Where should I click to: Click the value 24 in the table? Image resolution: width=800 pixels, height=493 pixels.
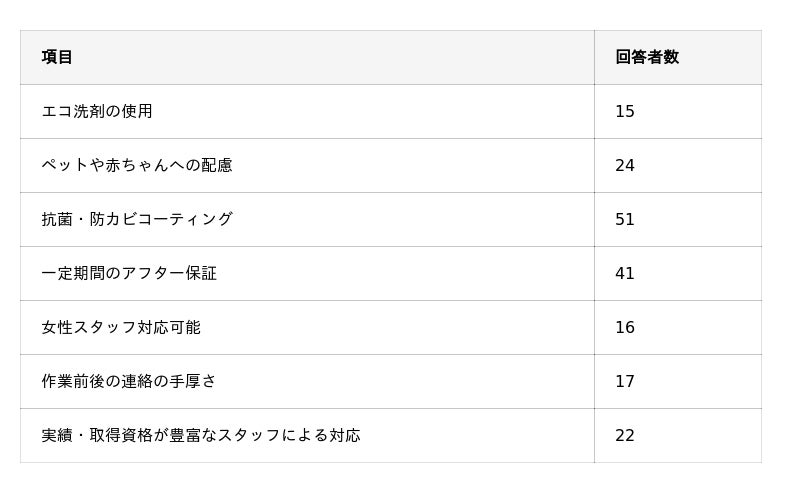tap(625, 165)
